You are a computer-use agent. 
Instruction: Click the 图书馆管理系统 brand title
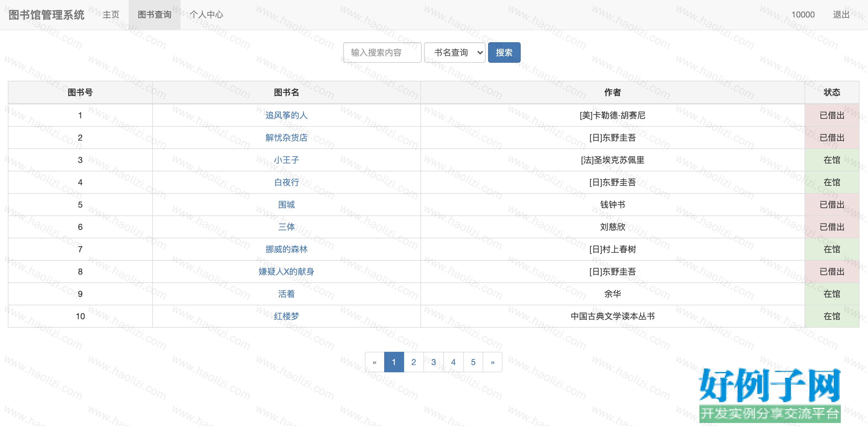46,15
